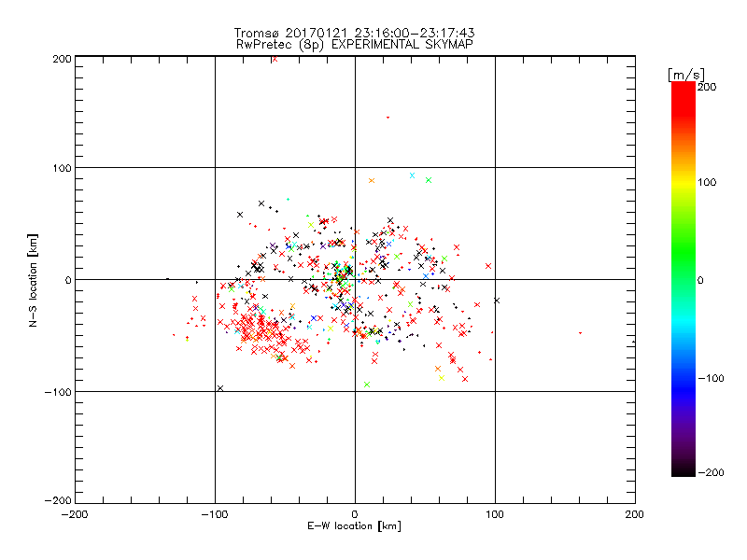Click x-axis tick label '200'

[x=635, y=514]
